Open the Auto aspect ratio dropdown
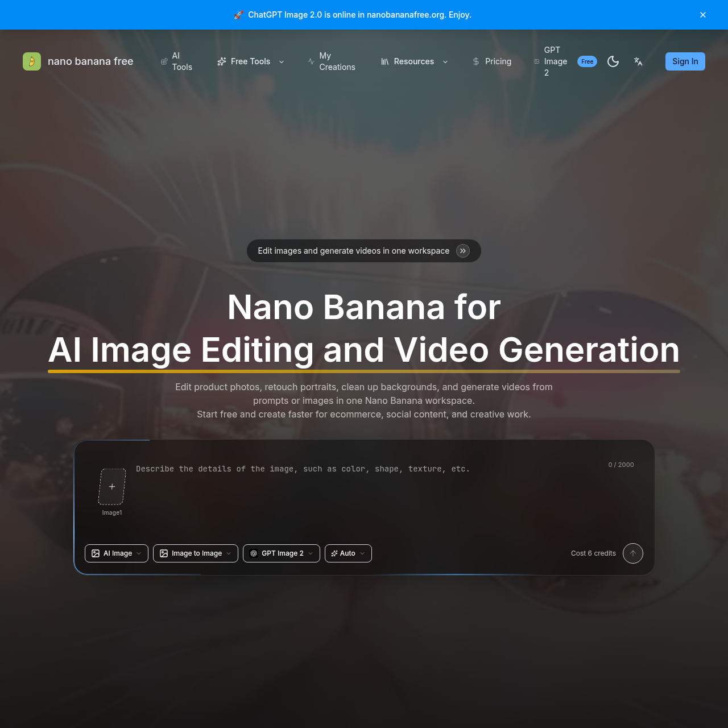728x728 pixels. pos(348,553)
